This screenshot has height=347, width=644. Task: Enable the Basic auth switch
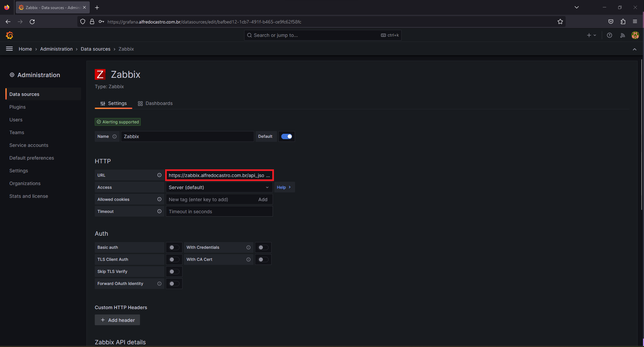[174, 247]
